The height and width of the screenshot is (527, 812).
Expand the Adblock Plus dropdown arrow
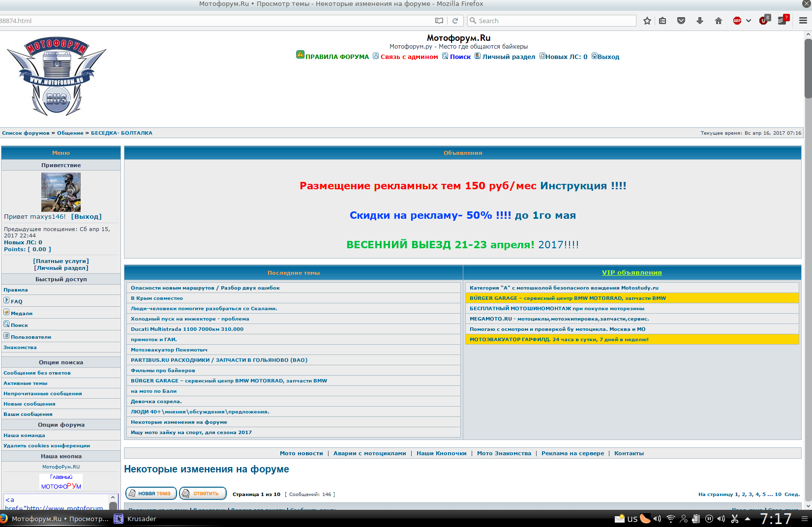coord(749,21)
